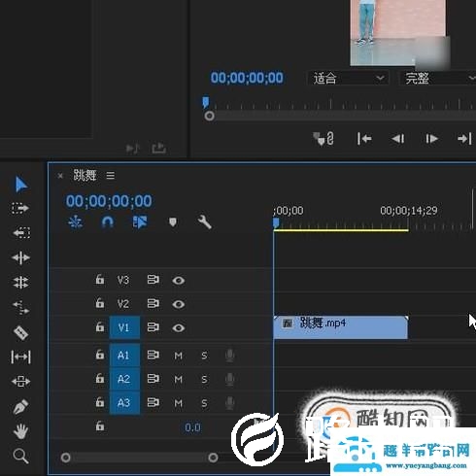Click program monitor timecode 00;00;00;00
The width and height of the screenshot is (476, 476).
point(247,78)
